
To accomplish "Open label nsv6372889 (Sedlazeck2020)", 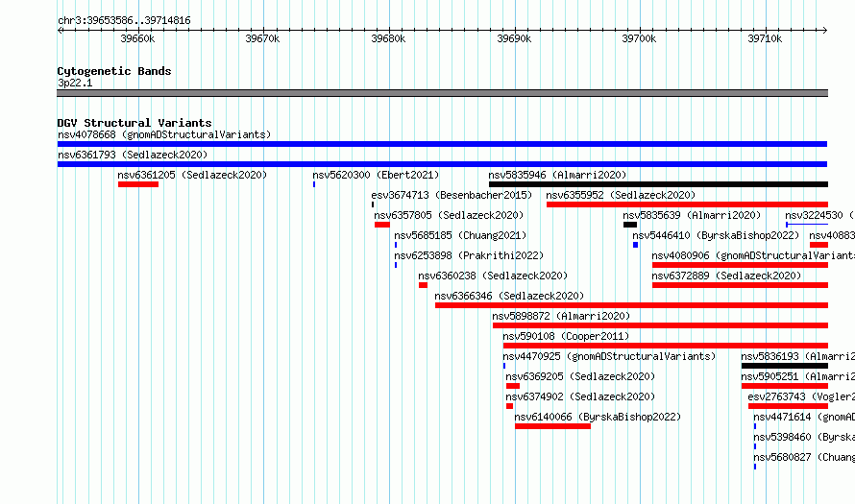I will [727, 276].
